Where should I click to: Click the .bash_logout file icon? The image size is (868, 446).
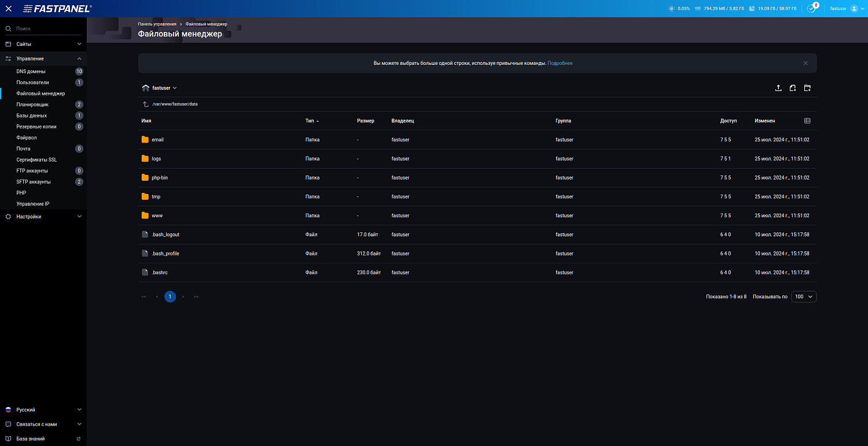pos(145,235)
